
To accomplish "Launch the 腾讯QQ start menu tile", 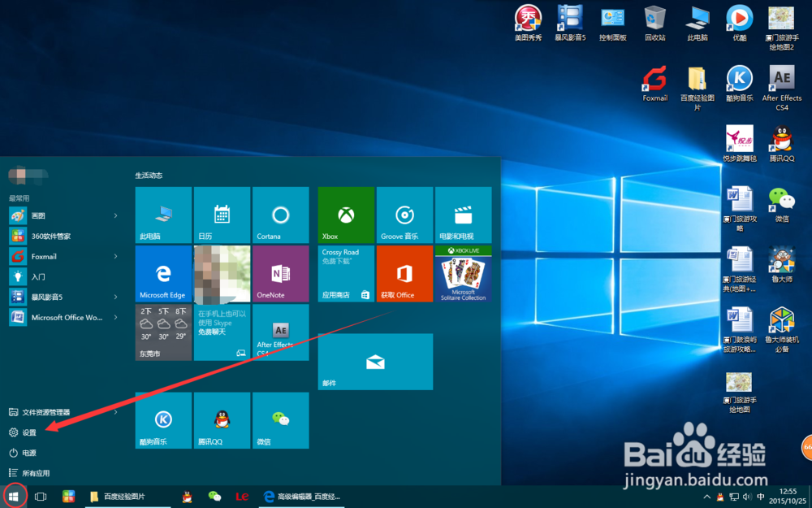I will coord(222,420).
